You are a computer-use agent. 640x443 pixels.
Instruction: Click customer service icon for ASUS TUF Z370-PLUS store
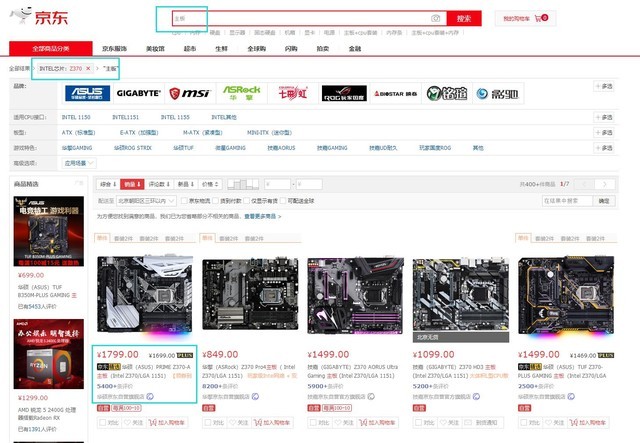(x=571, y=396)
